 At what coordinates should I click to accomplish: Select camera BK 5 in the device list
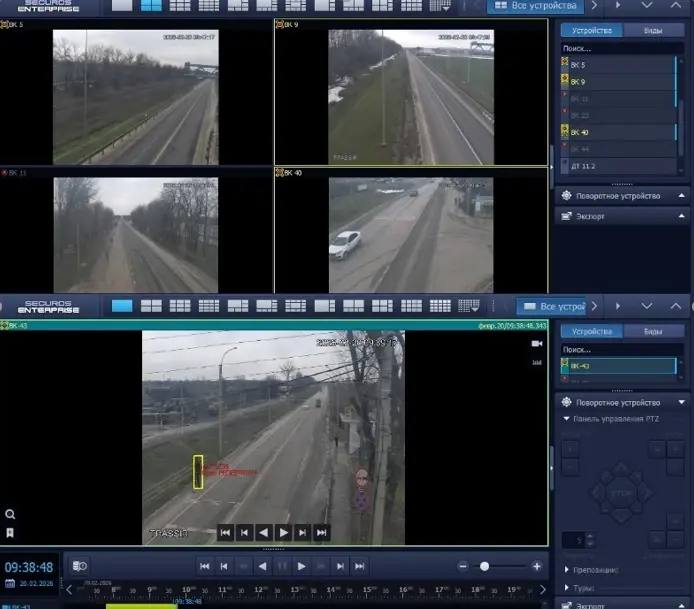pyautogui.click(x=579, y=64)
